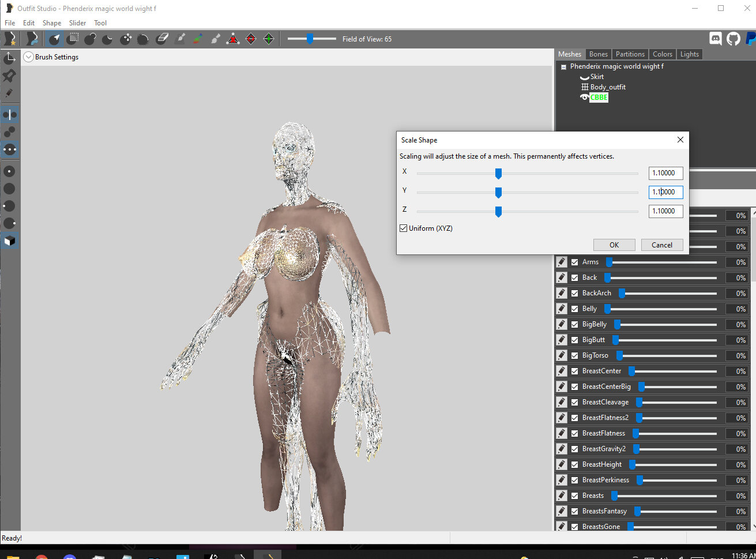Screen dimensions: 756x559
Task: Select the Mask brush tool
Action: pos(72,39)
